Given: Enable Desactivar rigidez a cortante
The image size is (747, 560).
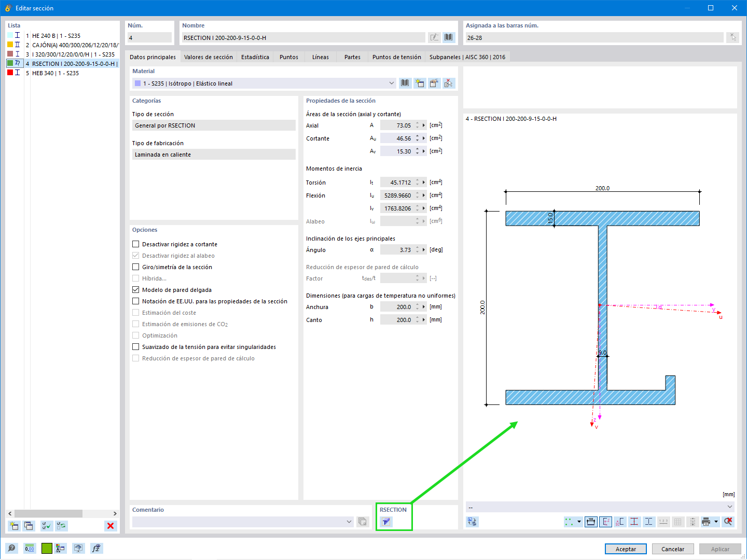Looking at the screenshot, I should pyautogui.click(x=135, y=244).
